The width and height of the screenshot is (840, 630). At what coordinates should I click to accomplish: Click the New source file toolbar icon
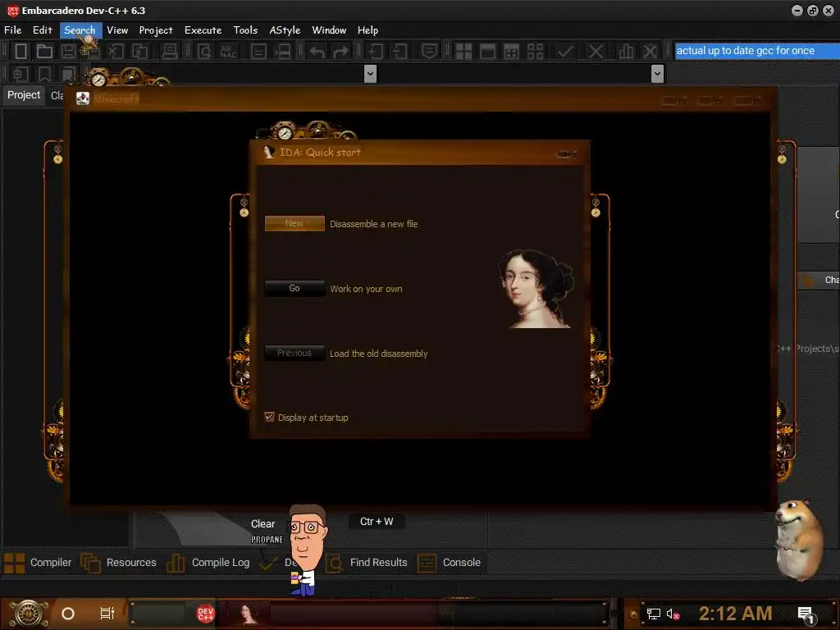coord(21,52)
